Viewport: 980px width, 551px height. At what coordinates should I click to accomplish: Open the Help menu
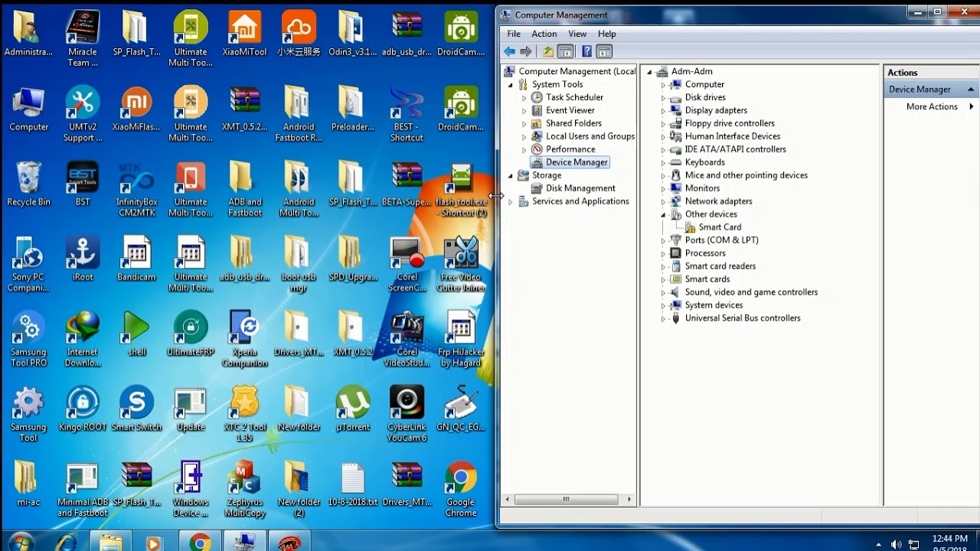coord(607,34)
